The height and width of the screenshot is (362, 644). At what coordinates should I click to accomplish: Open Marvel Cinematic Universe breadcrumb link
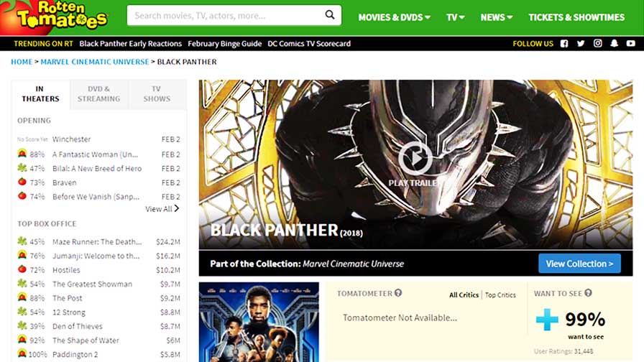[95, 62]
